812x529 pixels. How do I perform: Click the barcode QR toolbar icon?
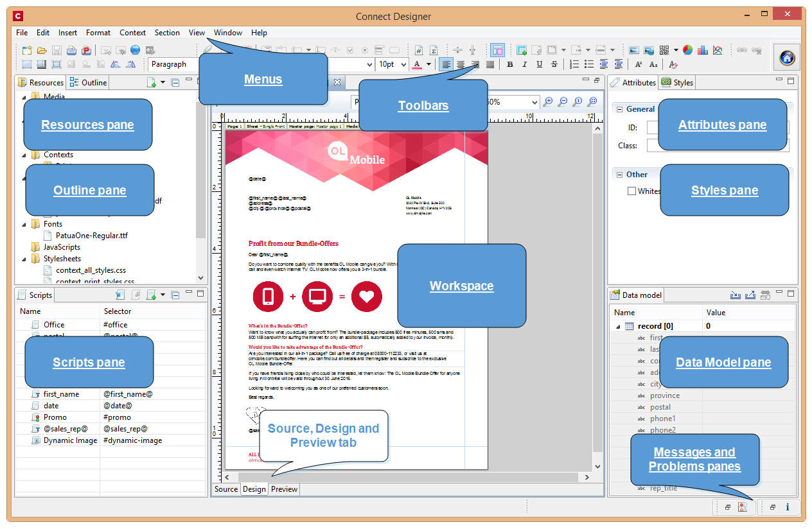pos(664,50)
